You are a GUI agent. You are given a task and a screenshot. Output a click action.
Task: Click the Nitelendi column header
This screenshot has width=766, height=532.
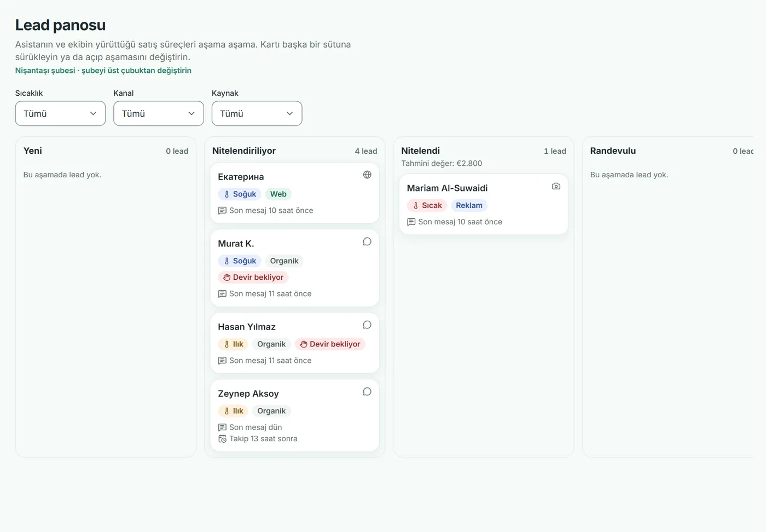pyautogui.click(x=420, y=151)
